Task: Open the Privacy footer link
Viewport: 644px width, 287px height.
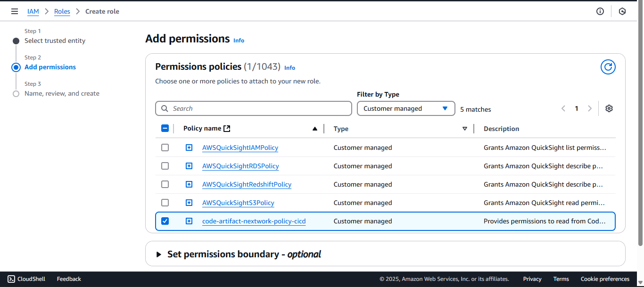Action: (532, 279)
